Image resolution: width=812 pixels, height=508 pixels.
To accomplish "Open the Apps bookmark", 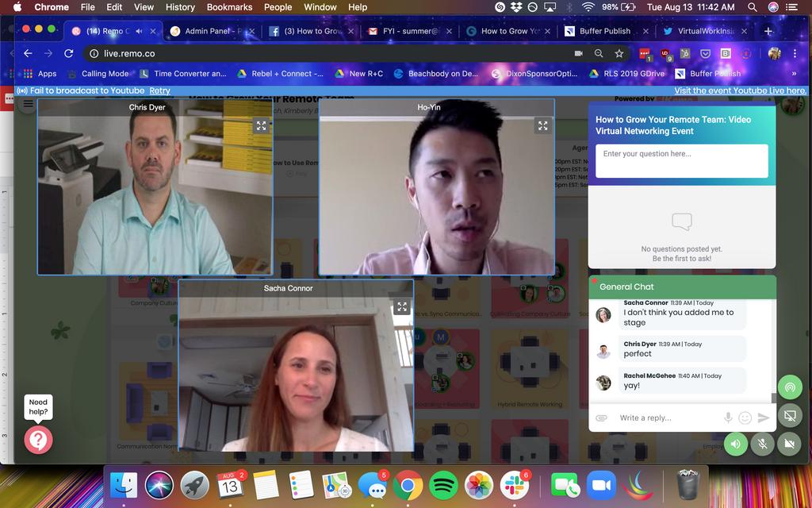I will 40,74.
